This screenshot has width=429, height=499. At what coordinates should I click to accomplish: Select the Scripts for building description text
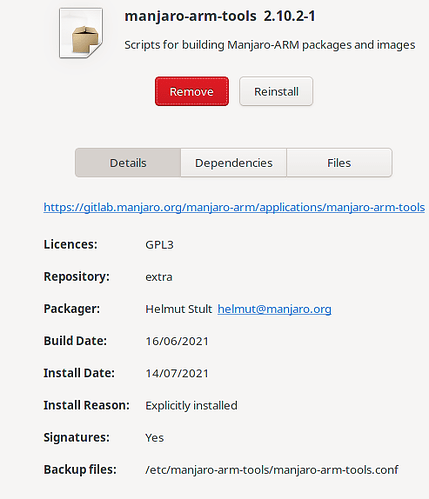(x=270, y=45)
